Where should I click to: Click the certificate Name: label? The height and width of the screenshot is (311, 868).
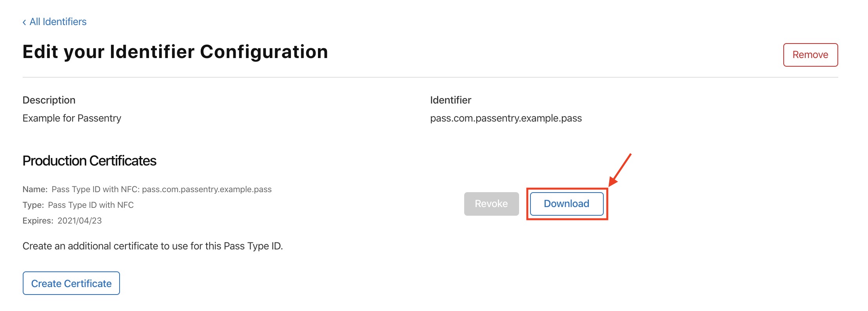(35, 189)
